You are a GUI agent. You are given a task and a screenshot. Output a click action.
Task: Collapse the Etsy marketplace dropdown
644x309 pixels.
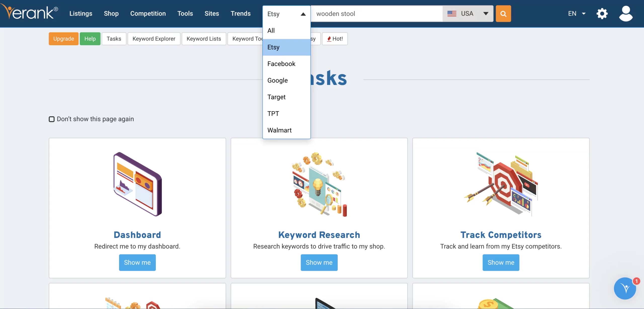[287, 14]
